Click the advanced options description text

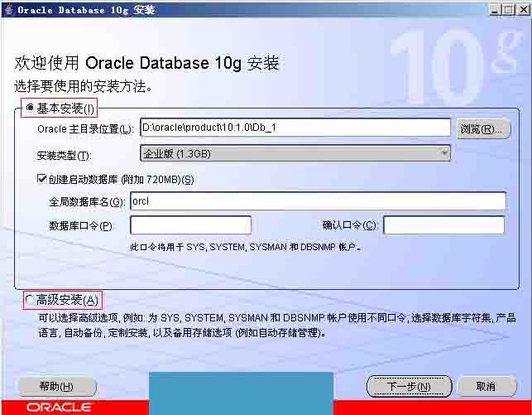pyautogui.click(x=277, y=325)
